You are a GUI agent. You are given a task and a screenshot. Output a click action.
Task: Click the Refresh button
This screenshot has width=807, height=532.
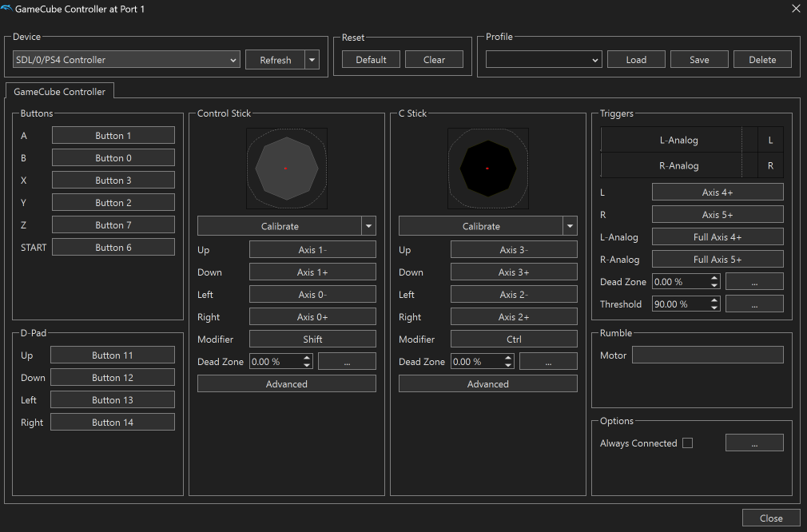coord(276,60)
